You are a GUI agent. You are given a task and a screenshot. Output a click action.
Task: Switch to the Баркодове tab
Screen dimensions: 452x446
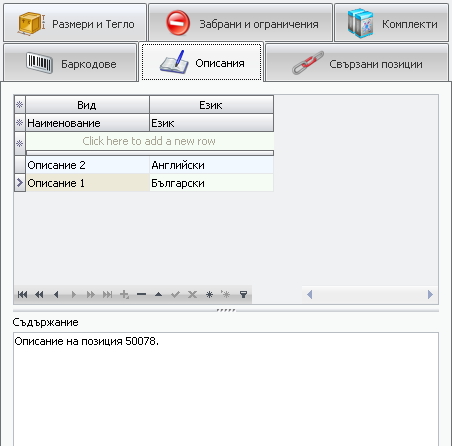click(70, 63)
